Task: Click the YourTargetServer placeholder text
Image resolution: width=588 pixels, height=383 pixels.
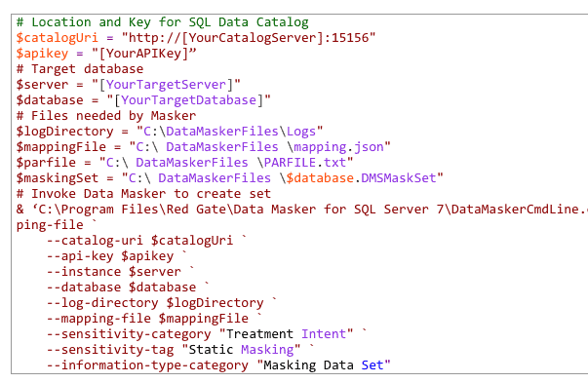Action: (x=166, y=85)
